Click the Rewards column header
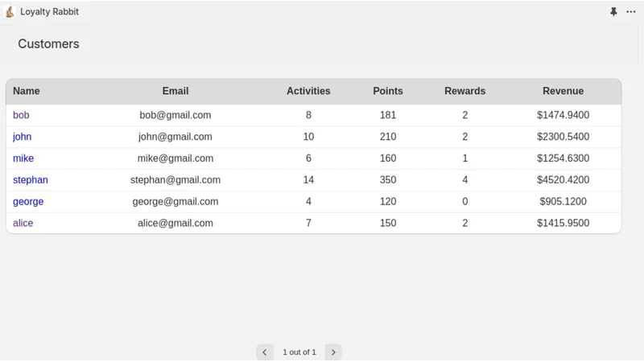 [x=465, y=91]
